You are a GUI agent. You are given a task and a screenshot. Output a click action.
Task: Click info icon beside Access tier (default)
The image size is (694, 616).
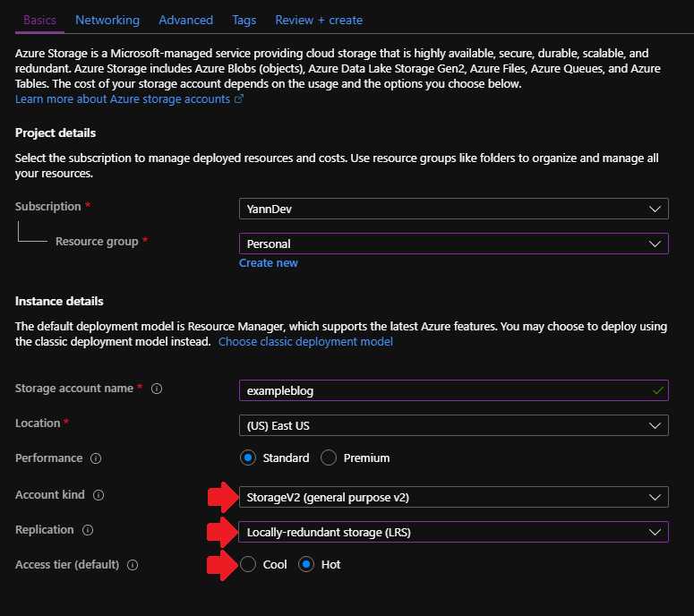(133, 566)
